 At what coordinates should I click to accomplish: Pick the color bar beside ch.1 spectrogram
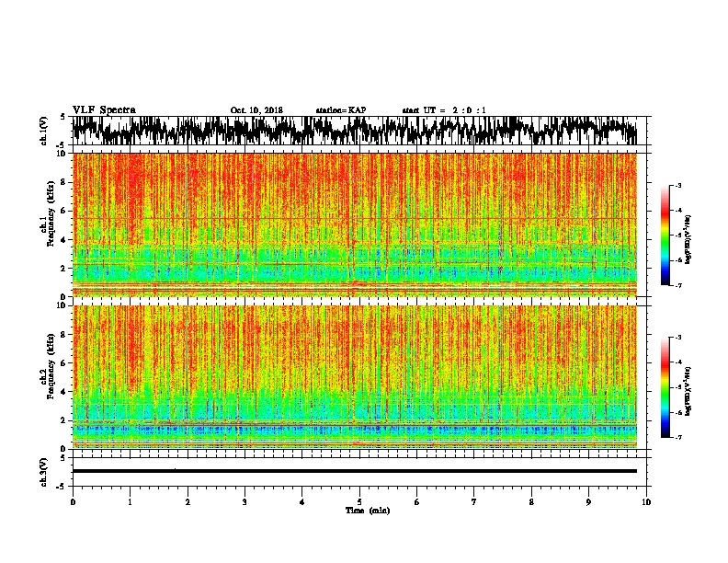665,236
